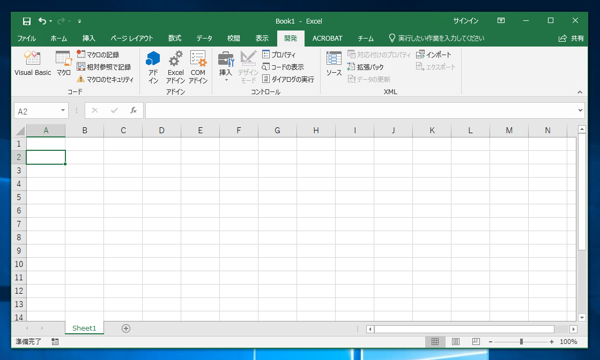Open the Visual Basic editor
The height and width of the screenshot is (360, 600).
33,64
